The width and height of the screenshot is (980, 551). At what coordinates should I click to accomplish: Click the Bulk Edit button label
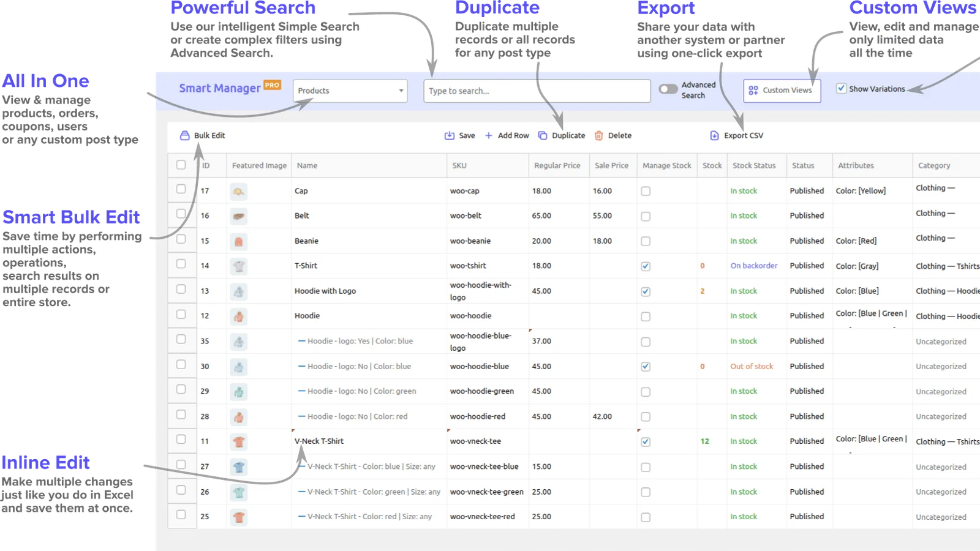[209, 135]
